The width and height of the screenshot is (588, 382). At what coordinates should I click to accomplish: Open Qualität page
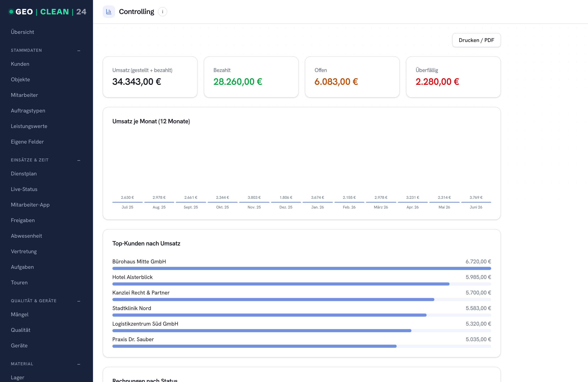(20, 330)
